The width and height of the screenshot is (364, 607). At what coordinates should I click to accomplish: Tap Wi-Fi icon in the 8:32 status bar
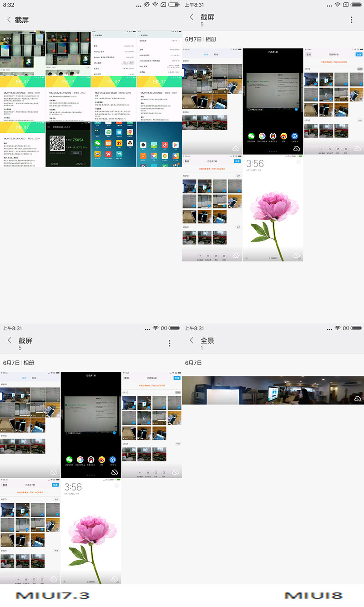tap(155, 5)
